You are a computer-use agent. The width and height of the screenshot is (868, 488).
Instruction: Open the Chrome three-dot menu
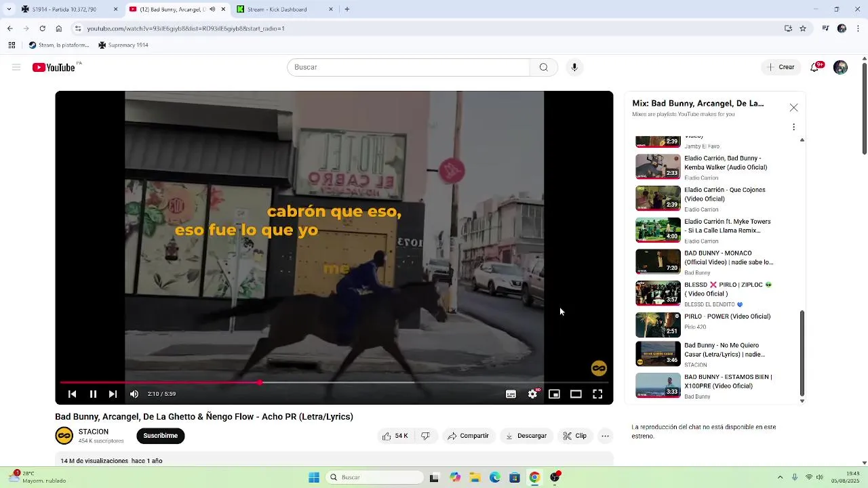(x=859, y=28)
